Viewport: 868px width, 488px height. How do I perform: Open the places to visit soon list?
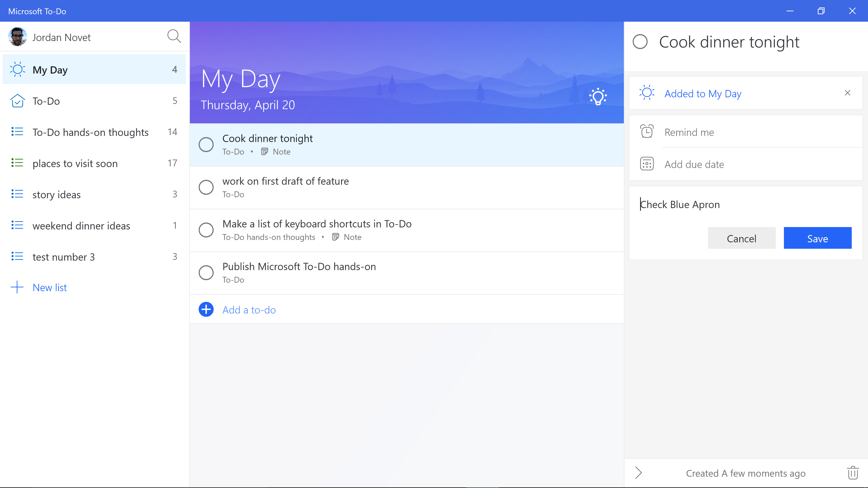74,163
